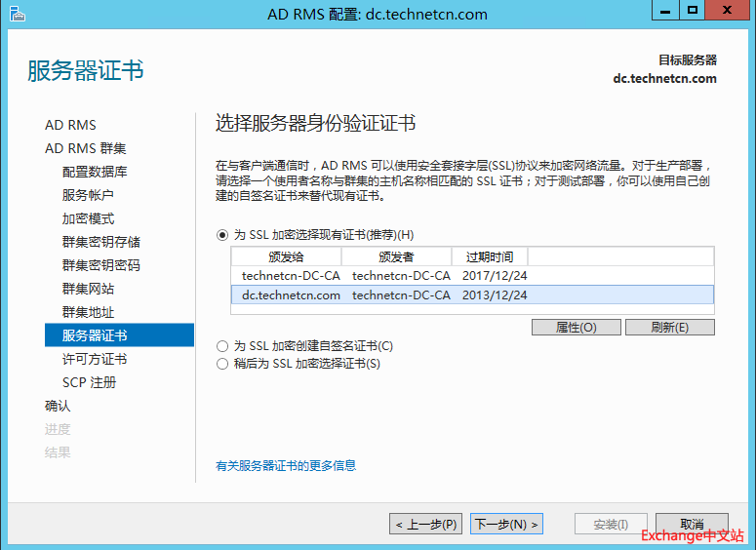Image resolution: width=756 pixels, height=550 pixels.
Task: Select 为 SSL 加密选择现有证书 radio option
Action: (x=222, y=235)
